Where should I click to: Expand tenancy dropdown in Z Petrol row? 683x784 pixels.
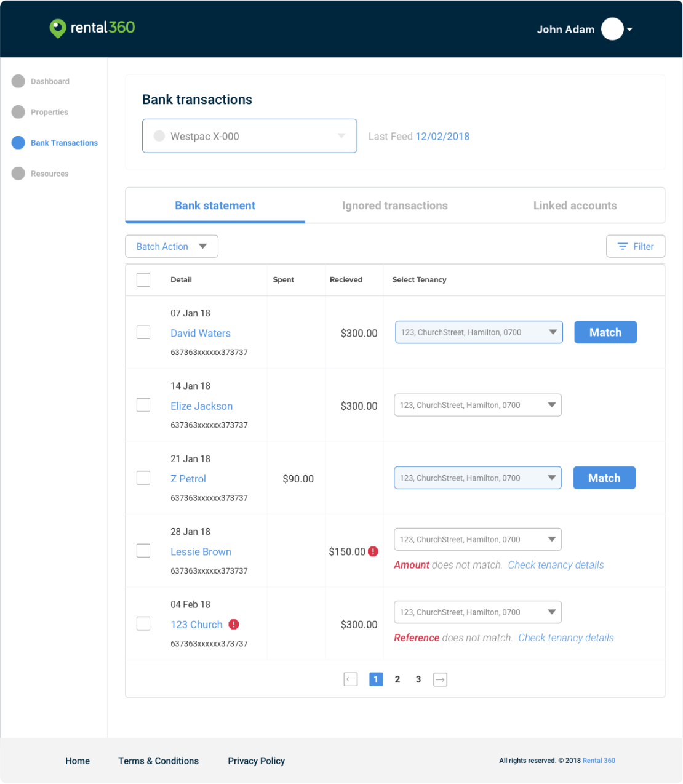coord(477,478)
